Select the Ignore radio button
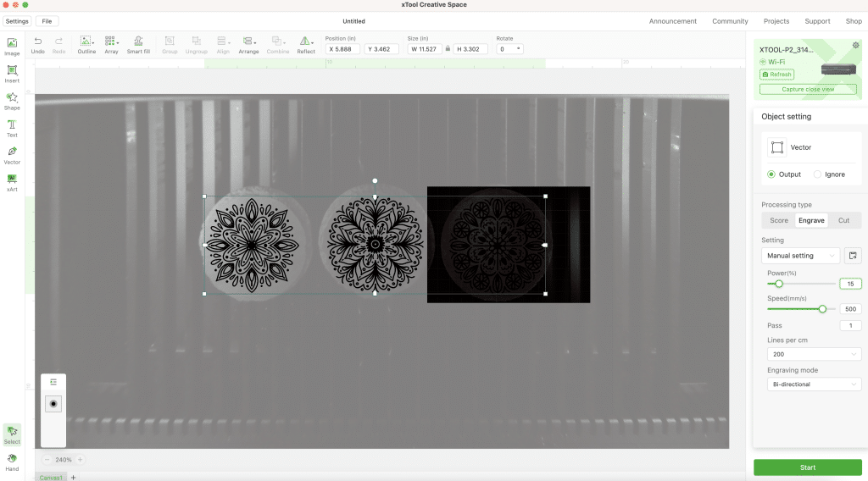Image resolution: width=868 pixels, height=481 pixels. point(817,174)
